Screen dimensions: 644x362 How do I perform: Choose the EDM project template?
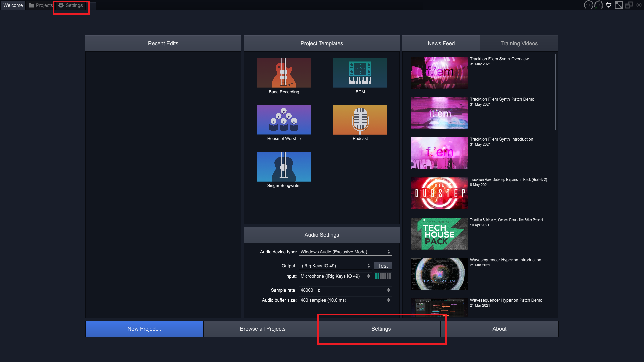click(x=360, y=73)
